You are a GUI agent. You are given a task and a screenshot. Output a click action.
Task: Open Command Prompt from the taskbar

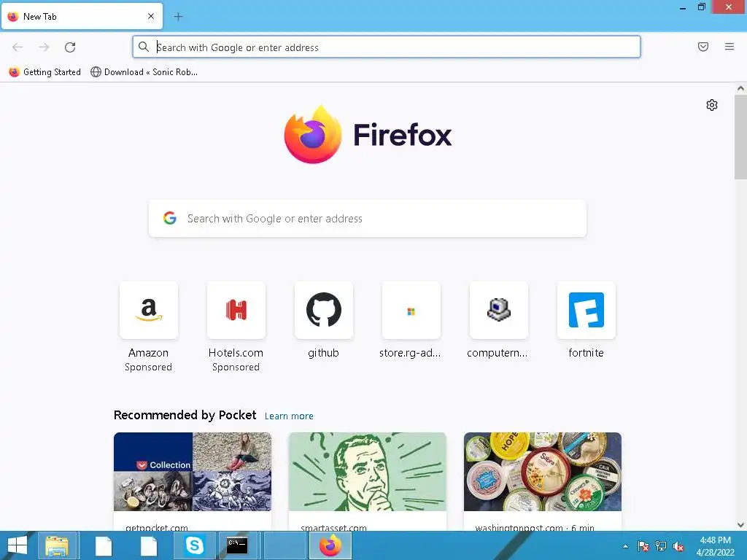[237, 545]
